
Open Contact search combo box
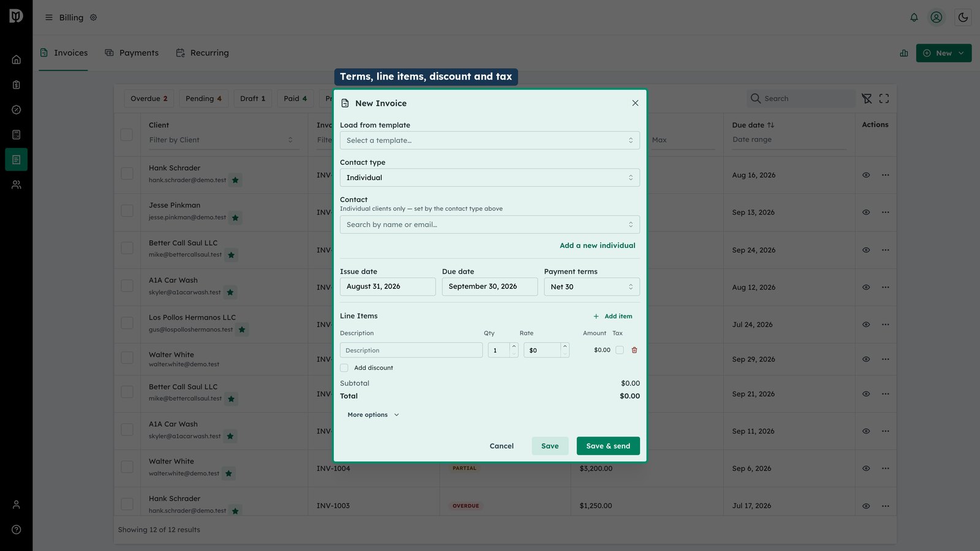pyautogui.click(x=490, y=225)
